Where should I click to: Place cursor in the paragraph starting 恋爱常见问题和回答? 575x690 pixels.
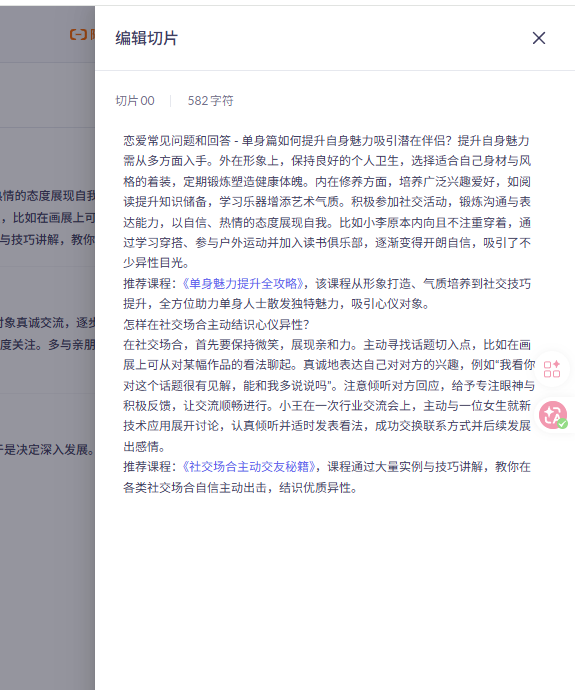tap(327, 202)
